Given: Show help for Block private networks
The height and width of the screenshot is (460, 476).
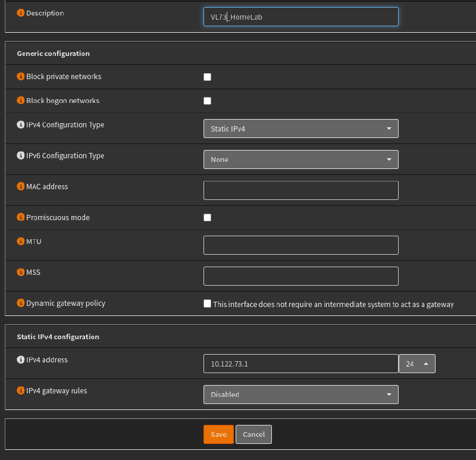Looking at the screenshot, I should [20, 76].
